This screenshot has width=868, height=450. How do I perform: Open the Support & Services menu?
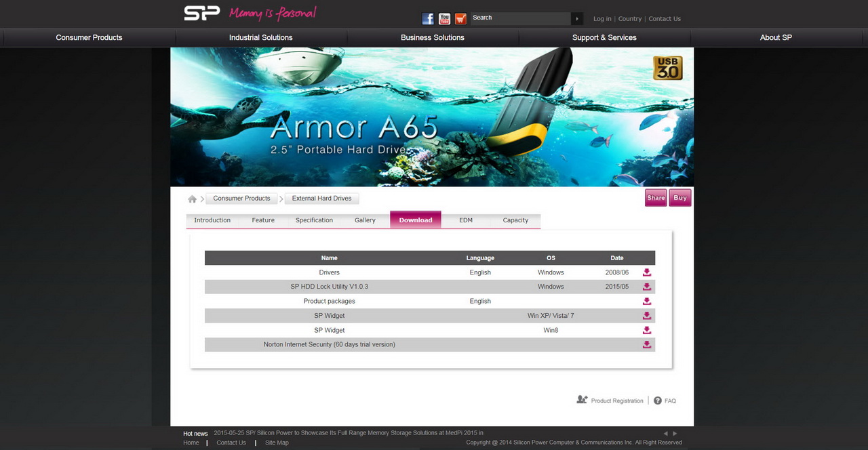pyautogui.click(x=604, y=37)
